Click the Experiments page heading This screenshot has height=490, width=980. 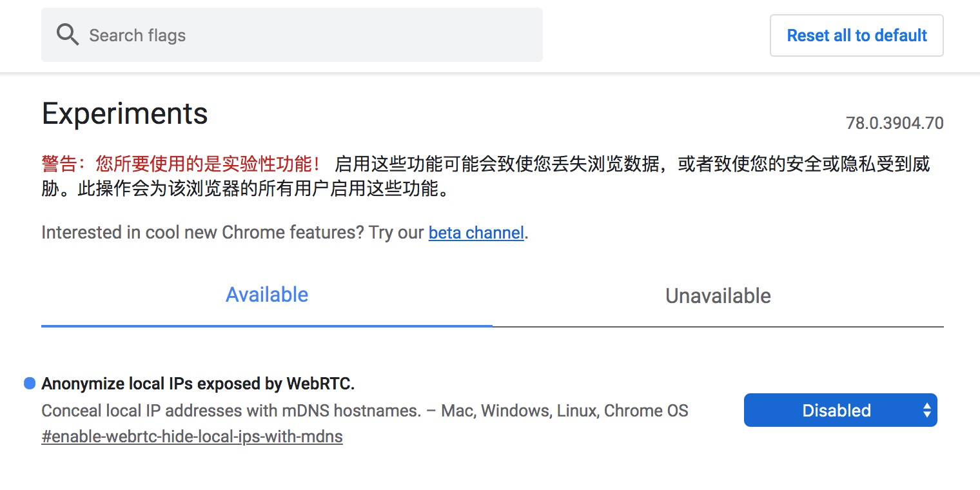124,113
